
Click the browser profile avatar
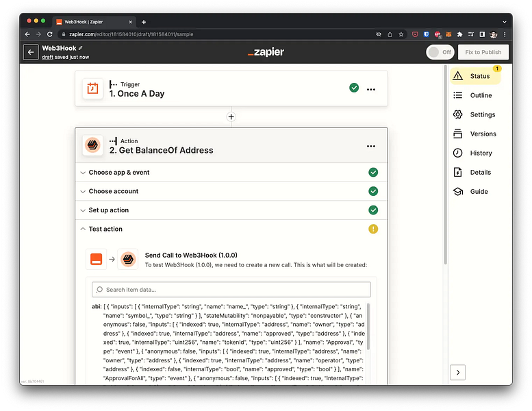pyautogui.click(x=494, y=34)
